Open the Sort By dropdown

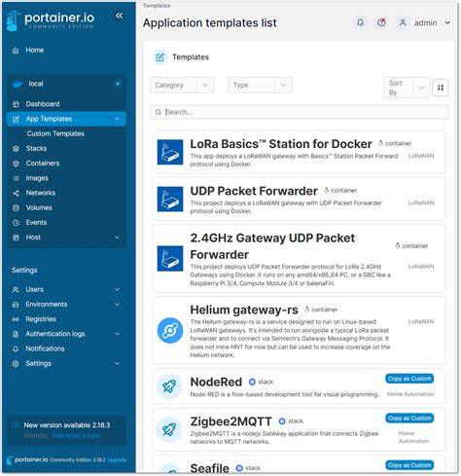point(407,88)
